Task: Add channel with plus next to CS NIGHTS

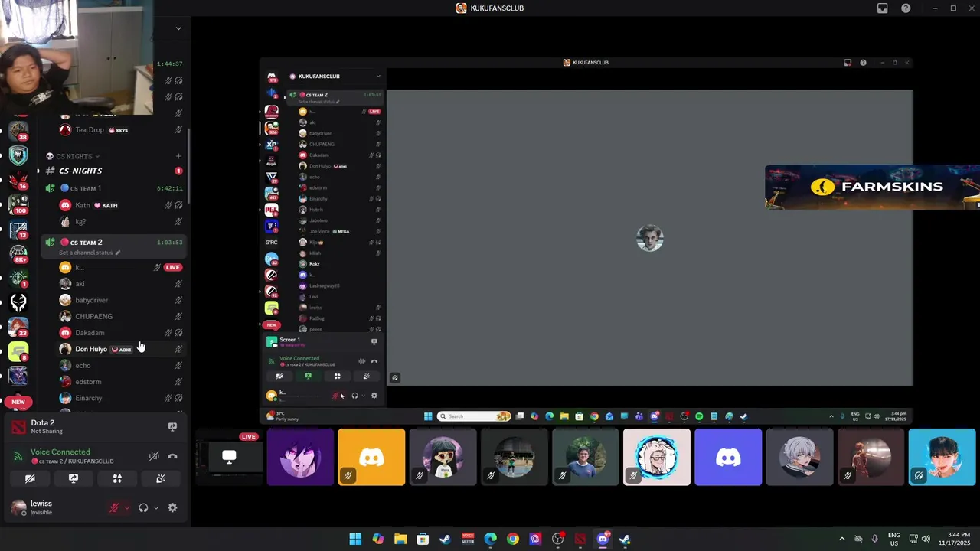Action: pos(178,156)
